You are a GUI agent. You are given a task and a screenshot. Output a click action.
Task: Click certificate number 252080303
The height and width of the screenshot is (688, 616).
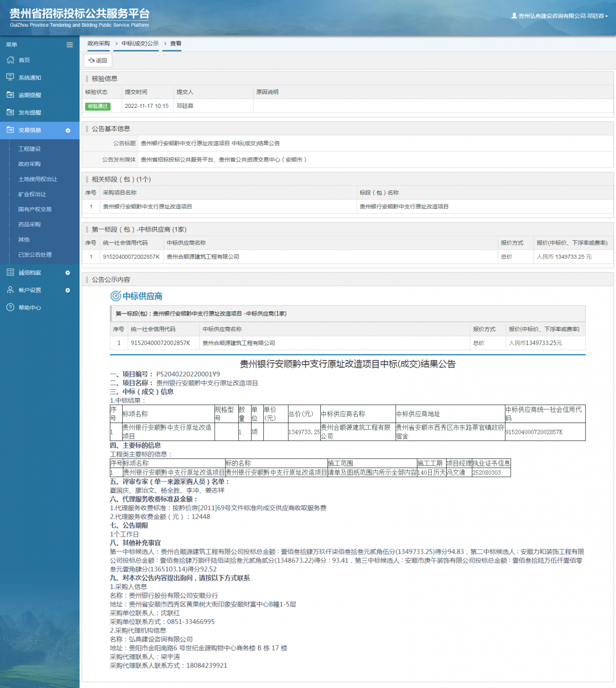(487, 473)
